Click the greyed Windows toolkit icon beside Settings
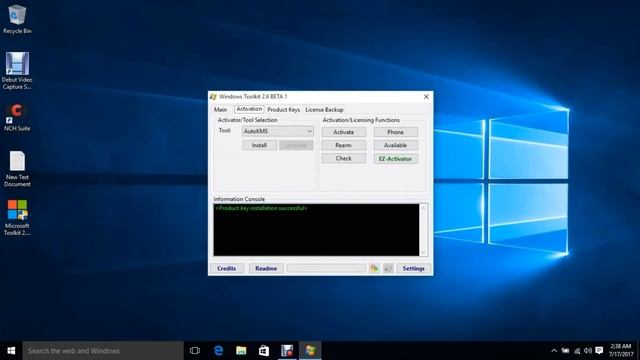The image size is (640, 360). 388,268
